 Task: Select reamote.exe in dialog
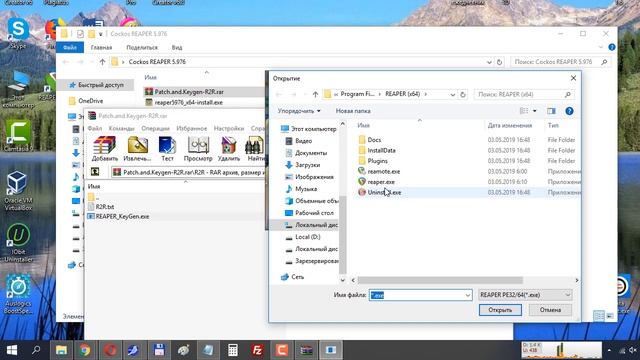(x=379, y=171)
